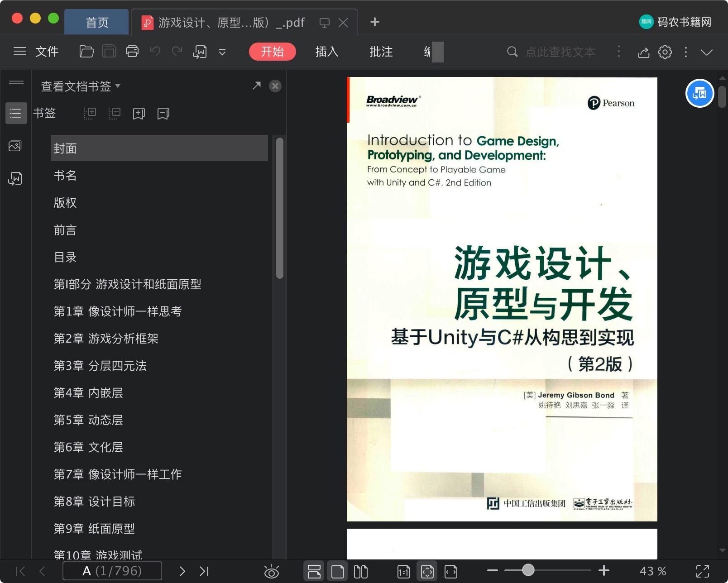Toggle fit width zoom
This screenshot has width=728, height=583.
pos(451,572)
